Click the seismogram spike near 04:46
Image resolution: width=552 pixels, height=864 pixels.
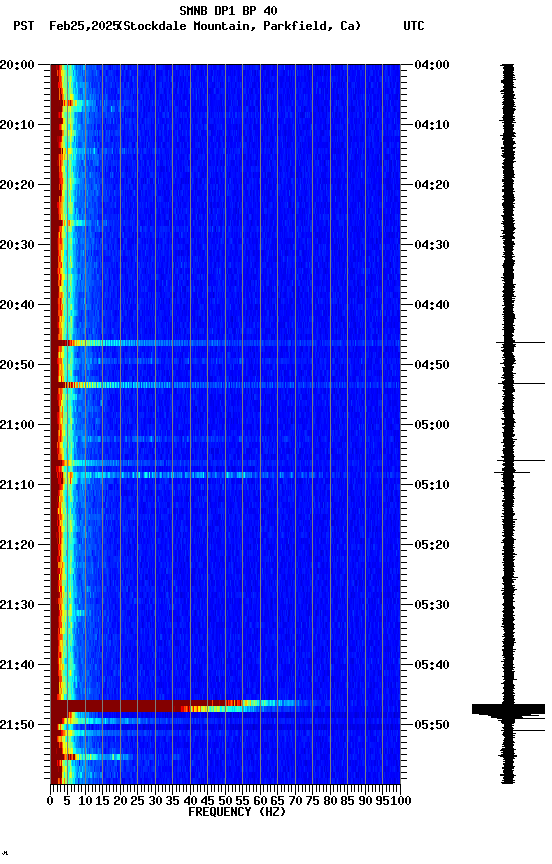(x=520, y=343)
